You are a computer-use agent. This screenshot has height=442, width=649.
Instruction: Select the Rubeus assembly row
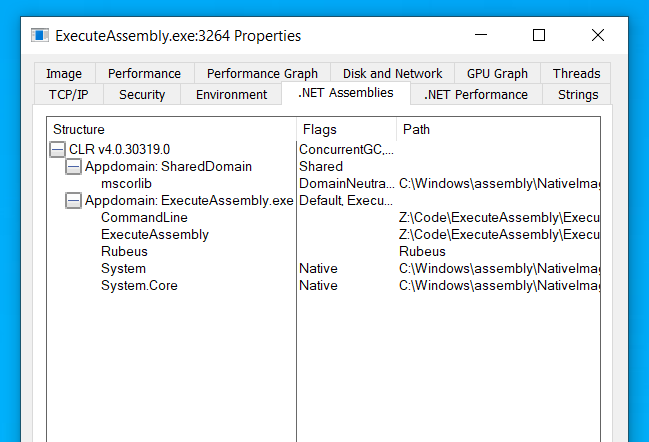tap(124, 252)
